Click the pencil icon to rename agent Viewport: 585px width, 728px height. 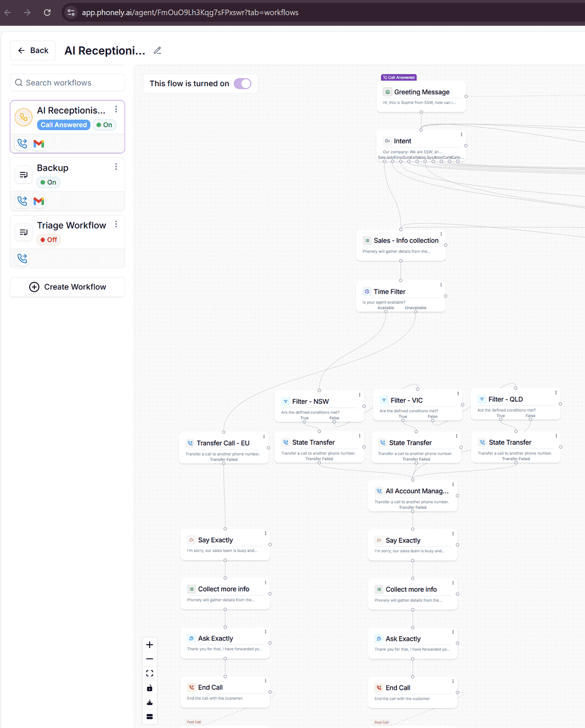158,51
